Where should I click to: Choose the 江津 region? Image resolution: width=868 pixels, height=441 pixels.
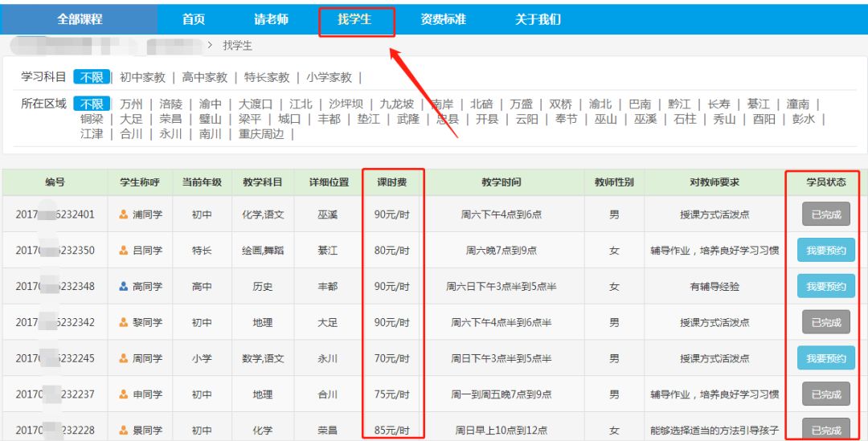coord(92,134)
